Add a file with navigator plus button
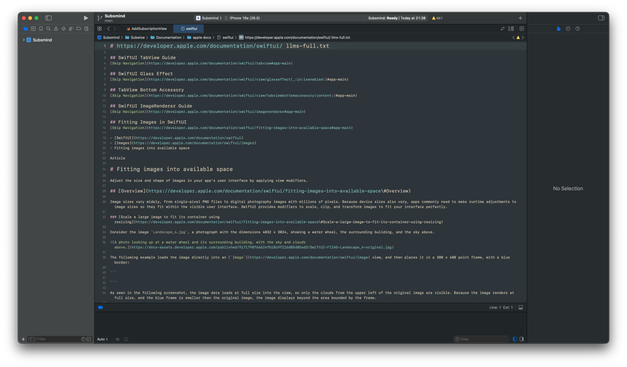The image size is (627, 367). click(23, 339)
